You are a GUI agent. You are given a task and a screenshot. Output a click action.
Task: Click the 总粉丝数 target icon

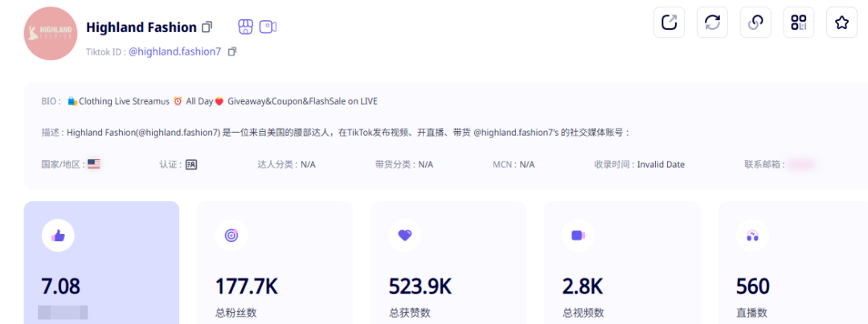point(231,236)
